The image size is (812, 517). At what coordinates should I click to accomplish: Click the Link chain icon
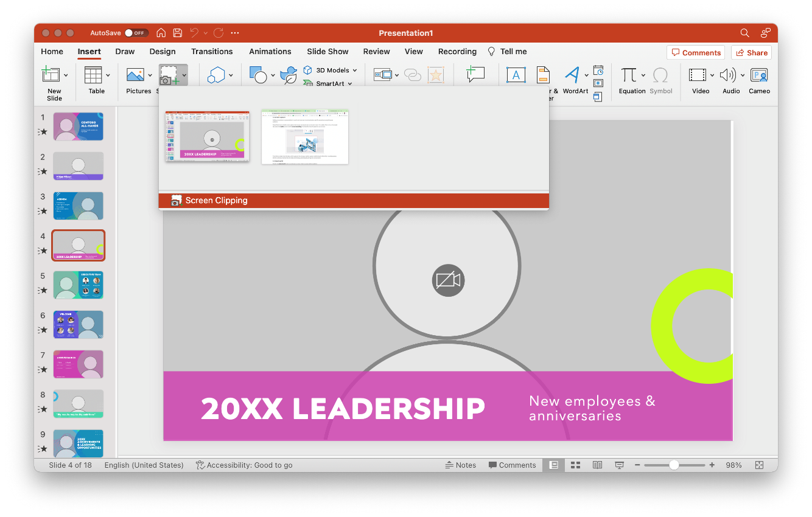(x=413, y=75)
